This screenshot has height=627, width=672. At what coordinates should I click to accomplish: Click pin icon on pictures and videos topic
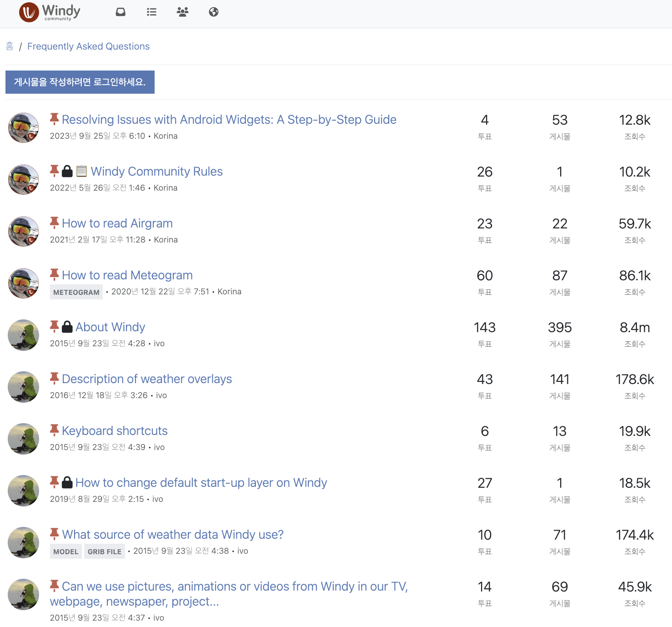click(x=55, y=586)
